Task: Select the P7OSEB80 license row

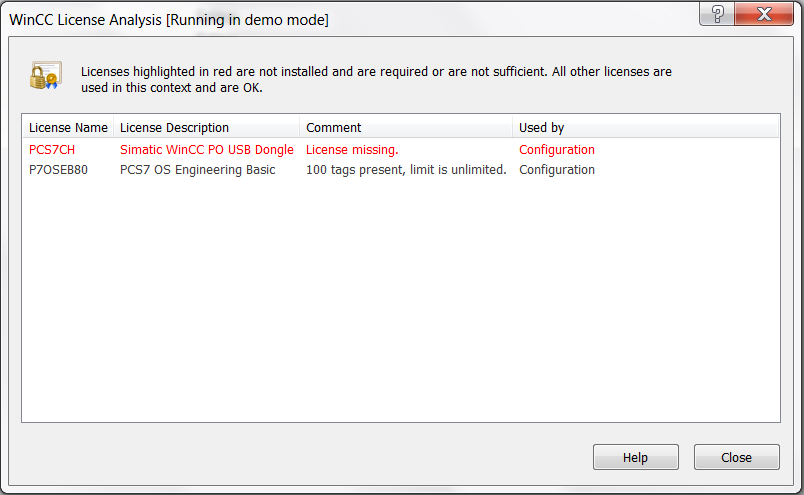Action: click(58, 170)
